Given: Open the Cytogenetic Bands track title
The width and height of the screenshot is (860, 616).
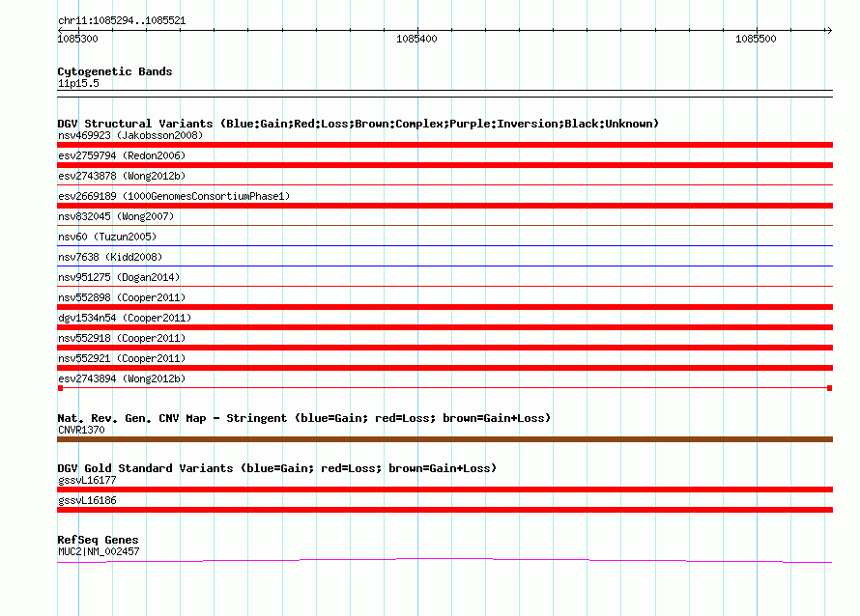Looking at the screenshot, I should coord(115,71).
